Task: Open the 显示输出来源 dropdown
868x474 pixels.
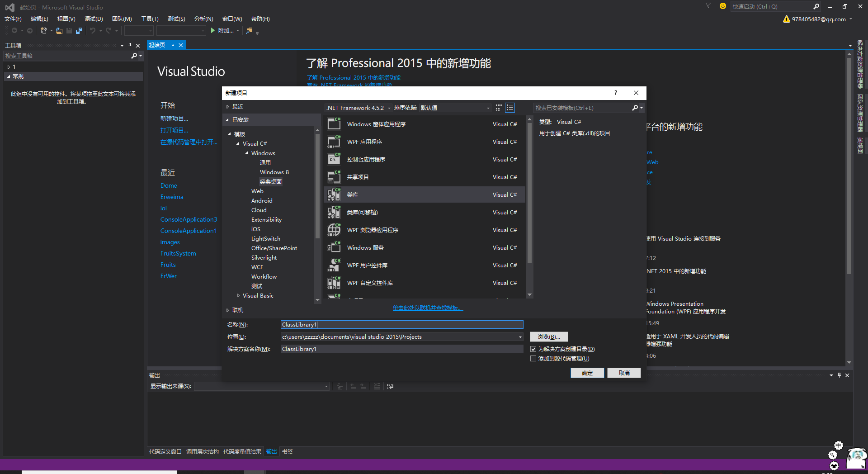Action: pos(262,386)
